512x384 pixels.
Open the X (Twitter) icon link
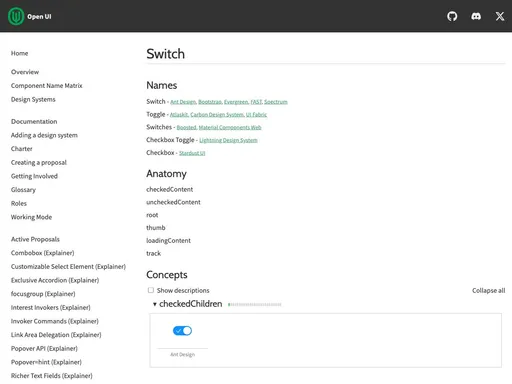500,16
